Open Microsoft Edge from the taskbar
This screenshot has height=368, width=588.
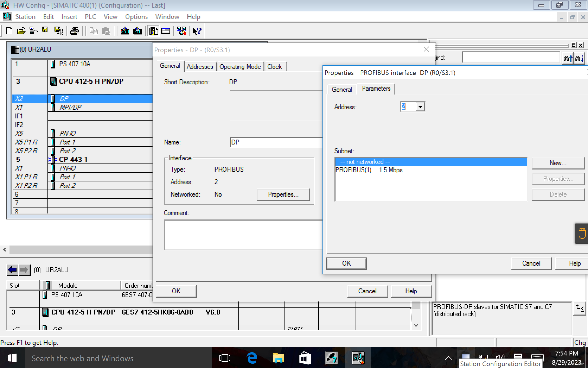(x=252, y=358)
